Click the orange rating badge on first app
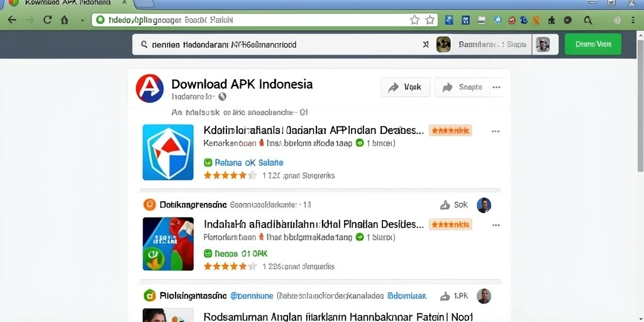The width and height of the screenshot is (644, 322). [x=450, y=131]
